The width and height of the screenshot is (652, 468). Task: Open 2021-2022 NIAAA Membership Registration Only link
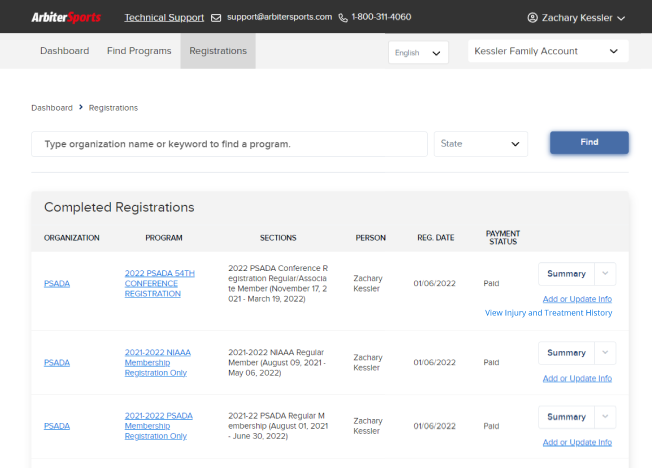(x=158, y=363)
